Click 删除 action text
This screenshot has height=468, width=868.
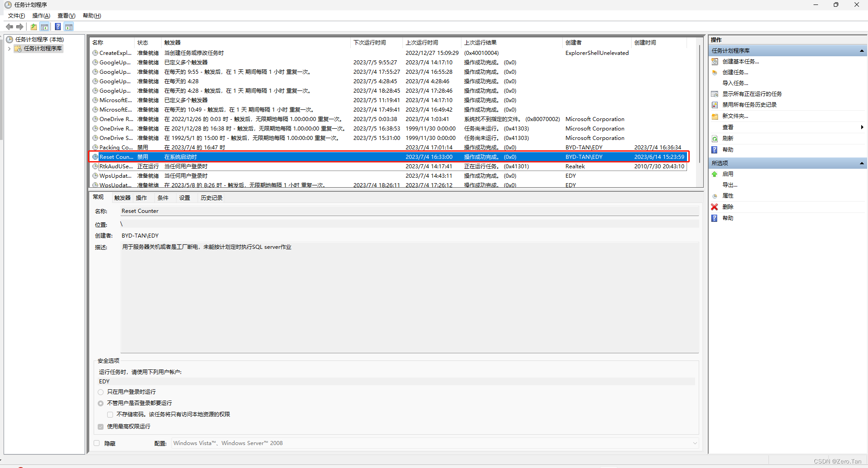pyautogui.click(x=728, y=207)
